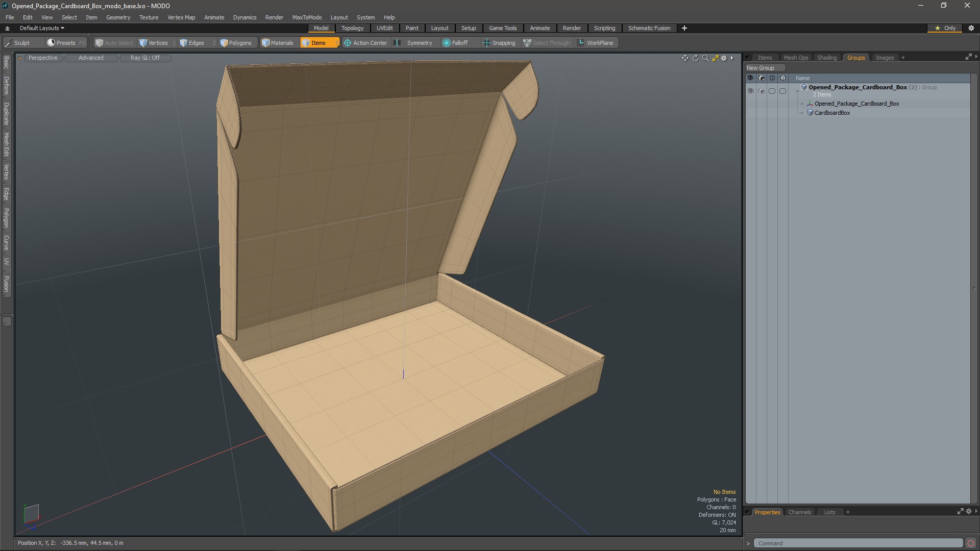Add a new layout tab with plus
This screenshot has height=551, width=980.
pyautogui.click(x=684, y=28)
